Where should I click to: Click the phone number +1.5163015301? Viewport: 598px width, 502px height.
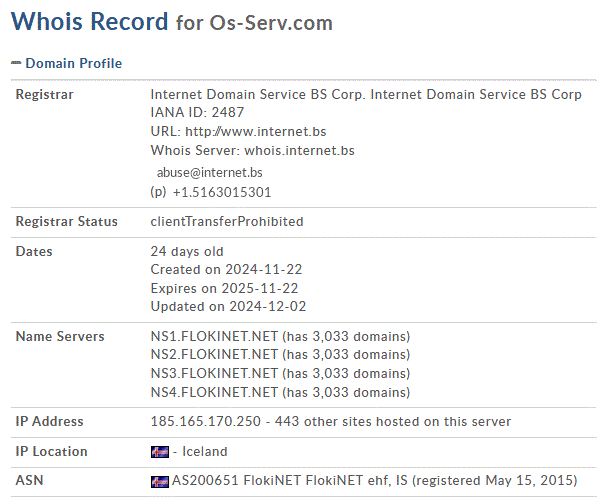222,192
